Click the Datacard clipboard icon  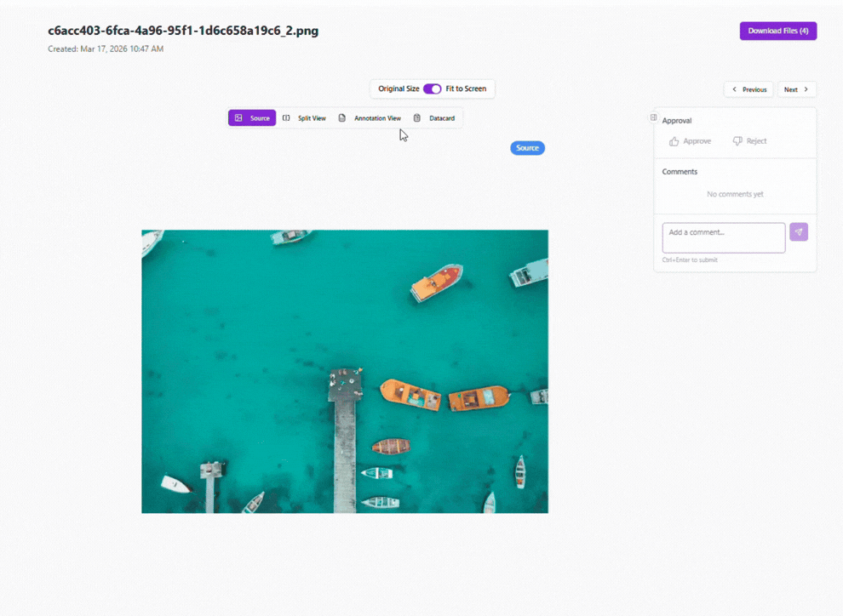417,118
